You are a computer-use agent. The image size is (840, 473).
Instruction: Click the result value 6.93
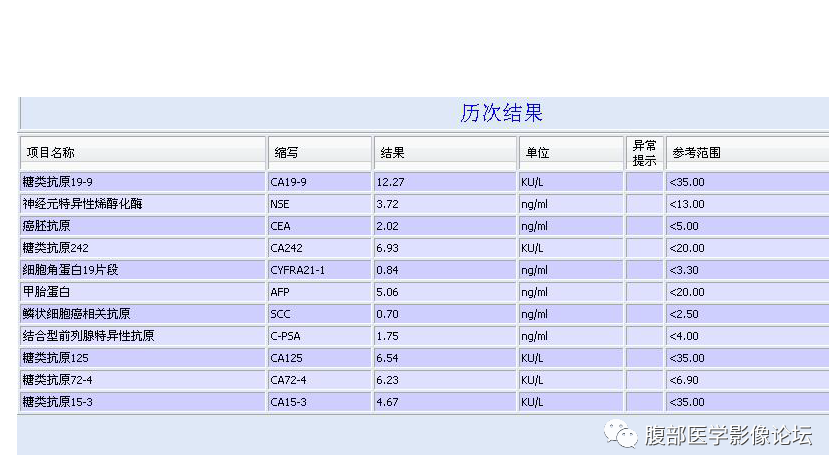click(x=387, y=248)
